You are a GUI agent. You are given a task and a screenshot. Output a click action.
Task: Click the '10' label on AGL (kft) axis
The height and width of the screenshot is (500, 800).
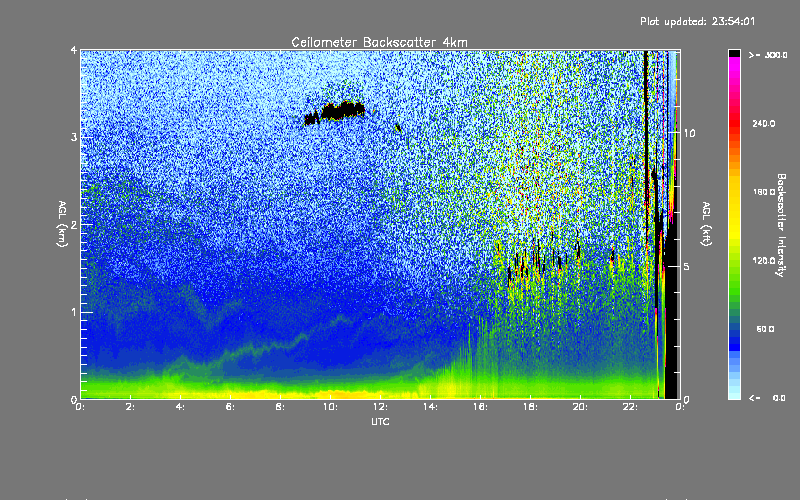[689, 133]
